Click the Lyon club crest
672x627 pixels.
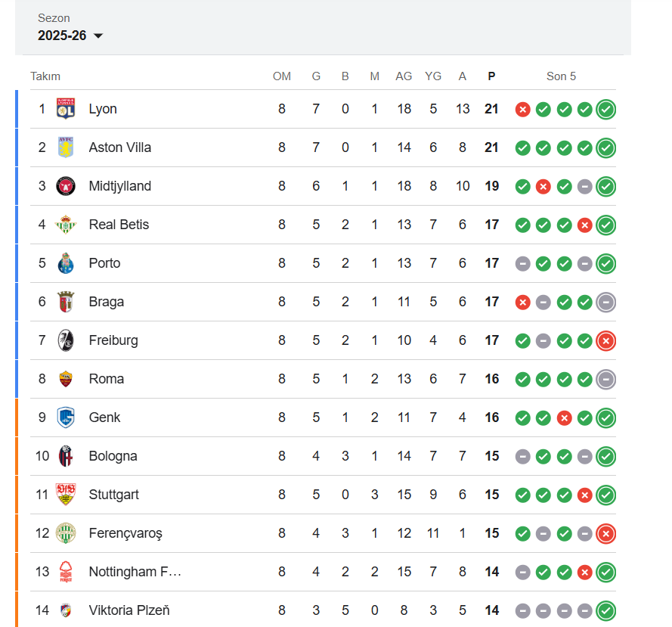pos(66,109)
